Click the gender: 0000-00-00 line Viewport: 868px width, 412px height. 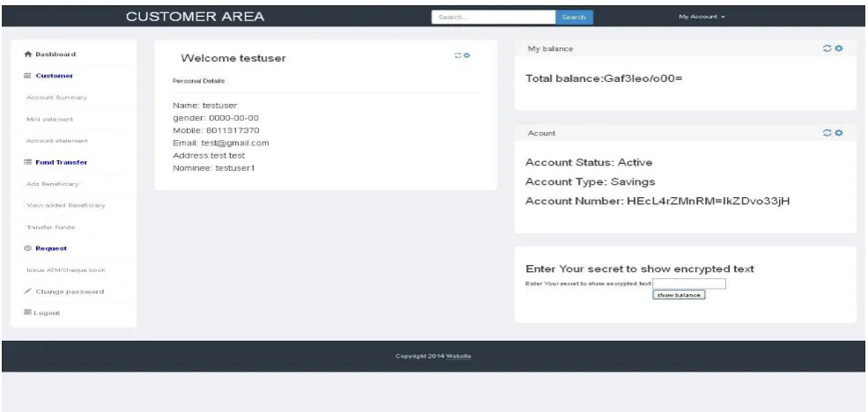[215, 118]
